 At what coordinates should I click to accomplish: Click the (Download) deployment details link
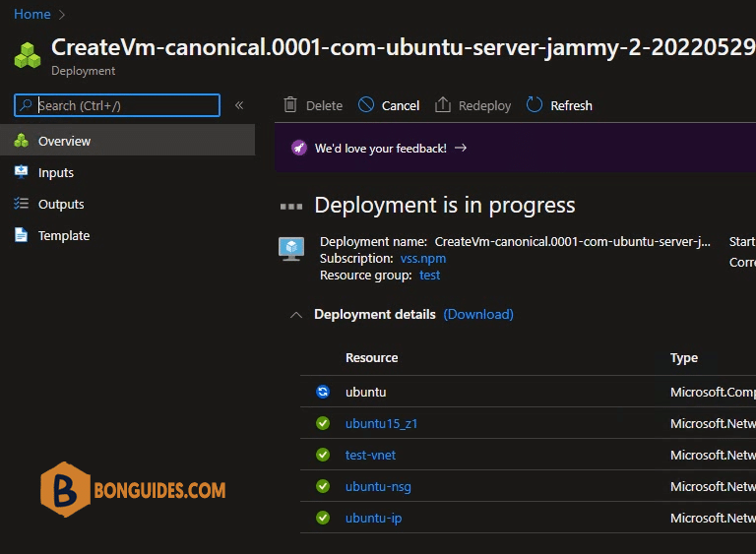pos(478,314)
